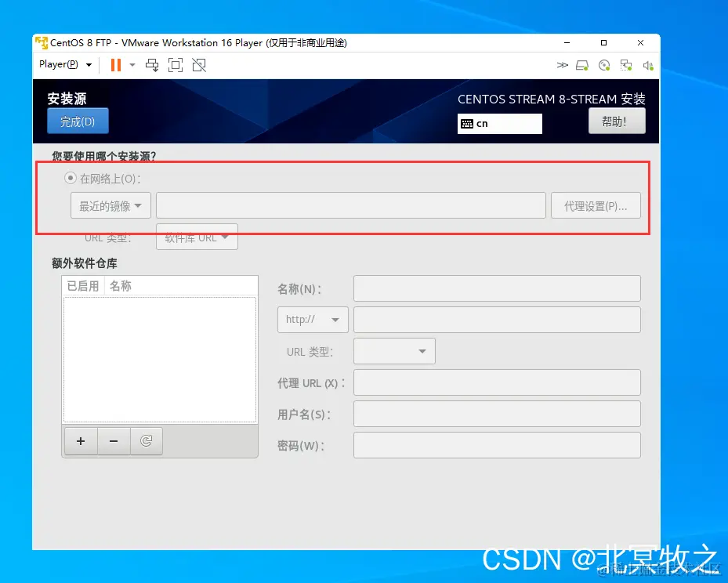Enter full screen mode icon
Viewport: 728px width, 583px height.
pyautogui.click(x=175, y=65)
